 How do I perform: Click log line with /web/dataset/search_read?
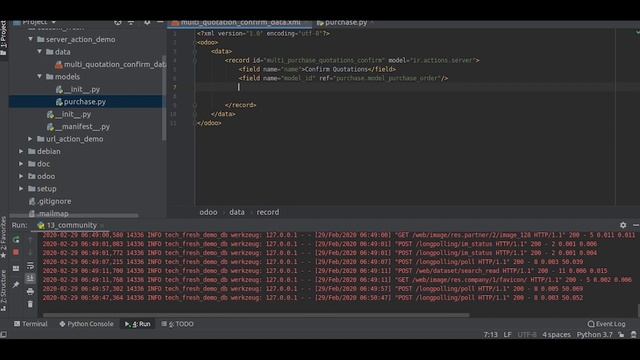tap(325, 271)
